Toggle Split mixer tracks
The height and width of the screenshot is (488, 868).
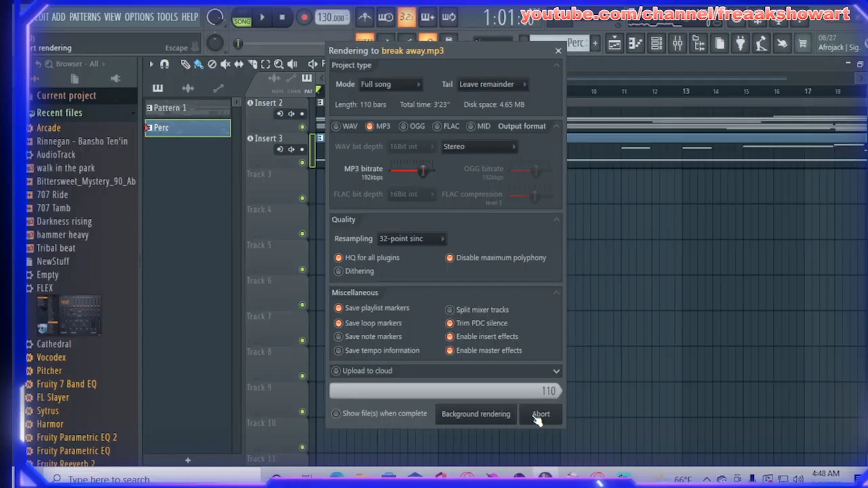[x=477, y=310]
